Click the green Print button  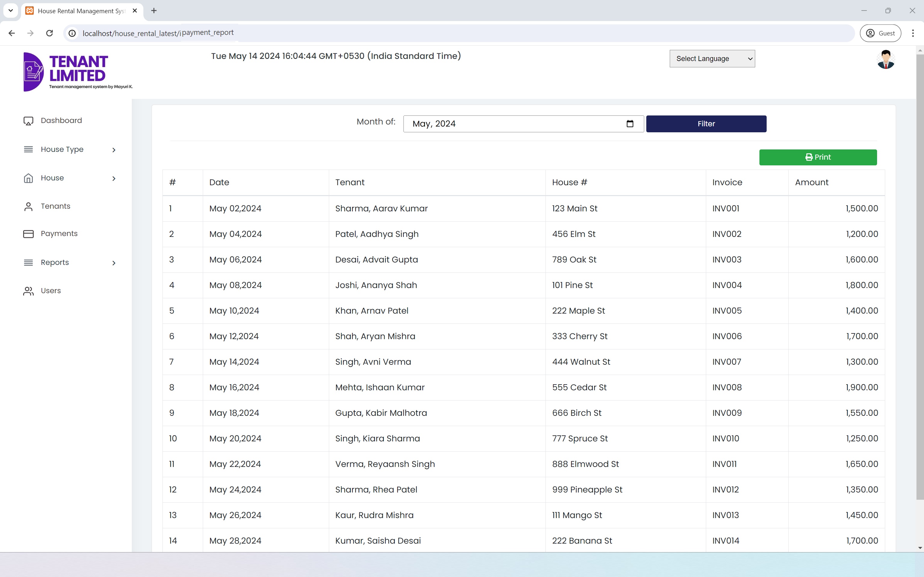818,157
